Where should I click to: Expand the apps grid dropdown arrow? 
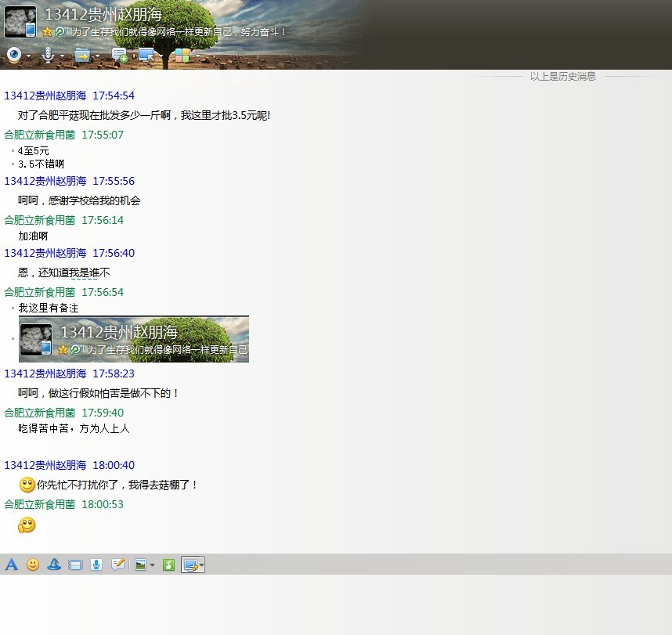click(x=197, y=56)
